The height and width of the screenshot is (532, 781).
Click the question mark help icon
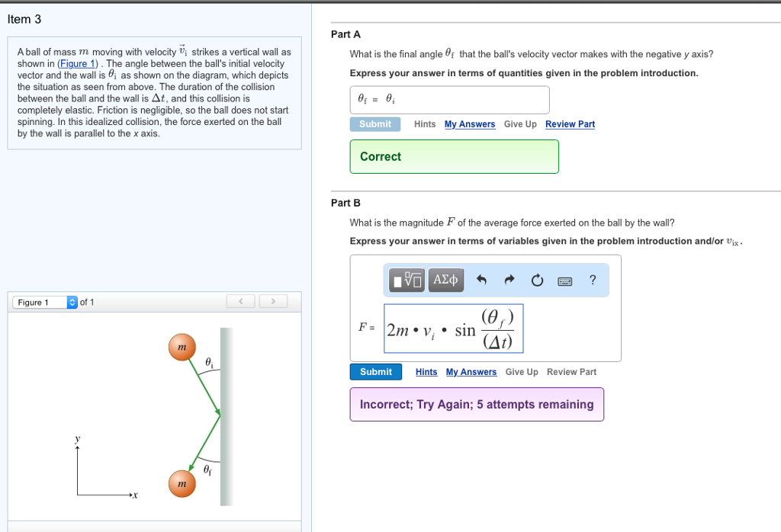pos(593,280)
